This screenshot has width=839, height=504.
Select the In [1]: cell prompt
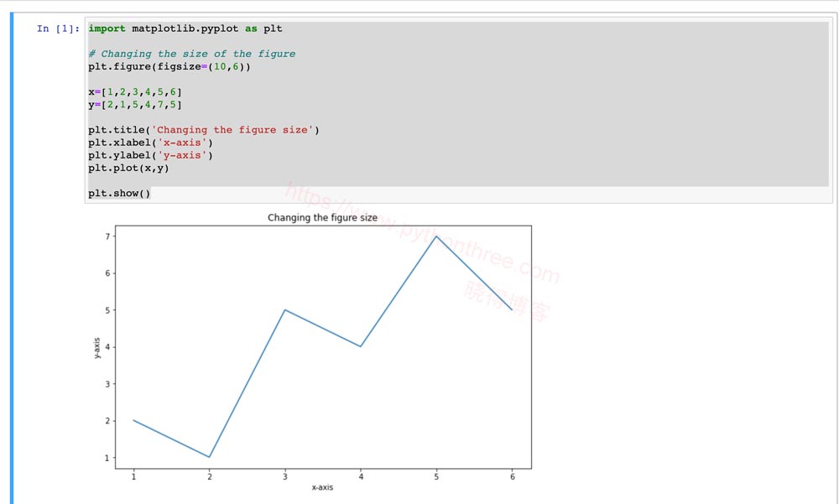click(58, 29)
